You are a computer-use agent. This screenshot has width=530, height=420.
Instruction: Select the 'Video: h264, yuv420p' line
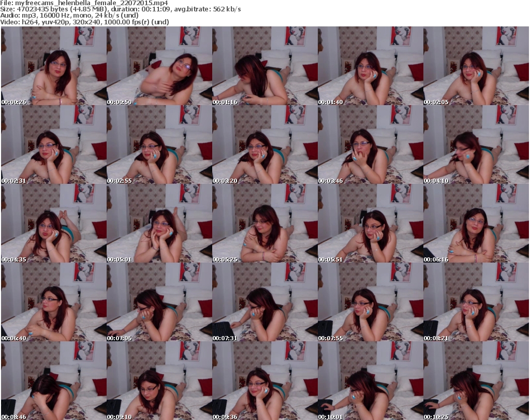84,22
